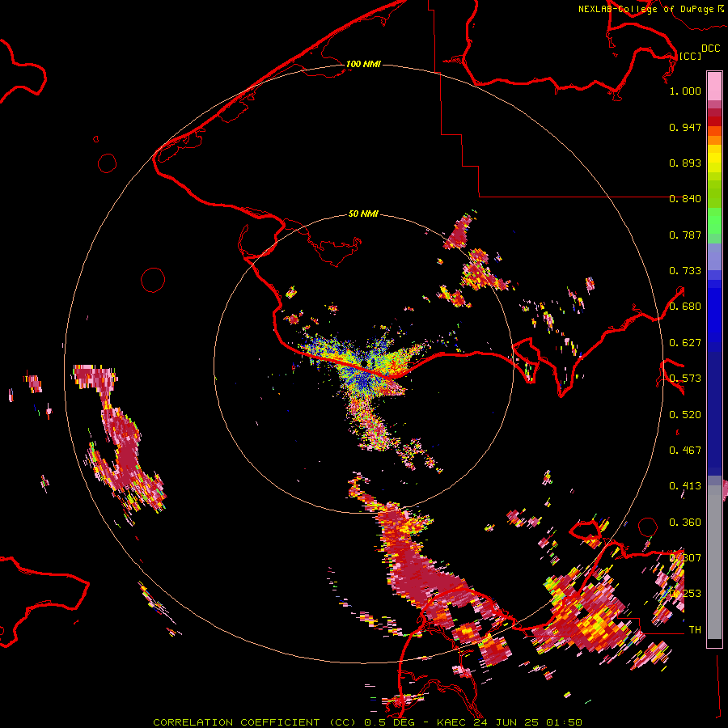This screenshot has width=728, height=728.
Task: Click the 01:50 timestamp
Action: pos(564,722)
